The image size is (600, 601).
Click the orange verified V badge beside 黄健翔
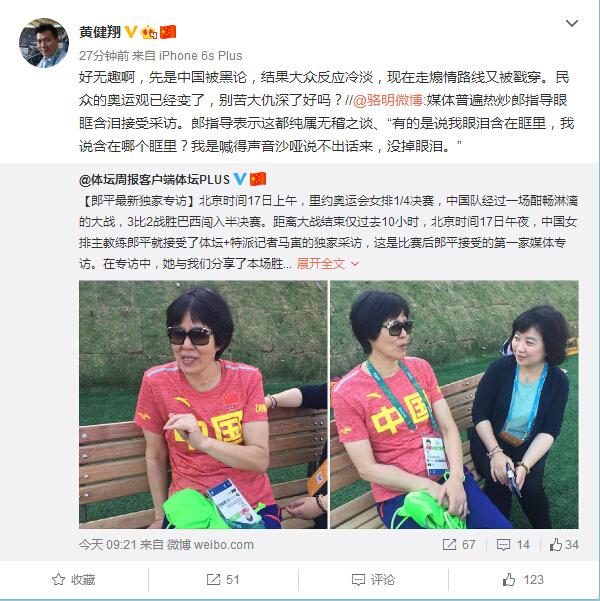tap(131, 32)
